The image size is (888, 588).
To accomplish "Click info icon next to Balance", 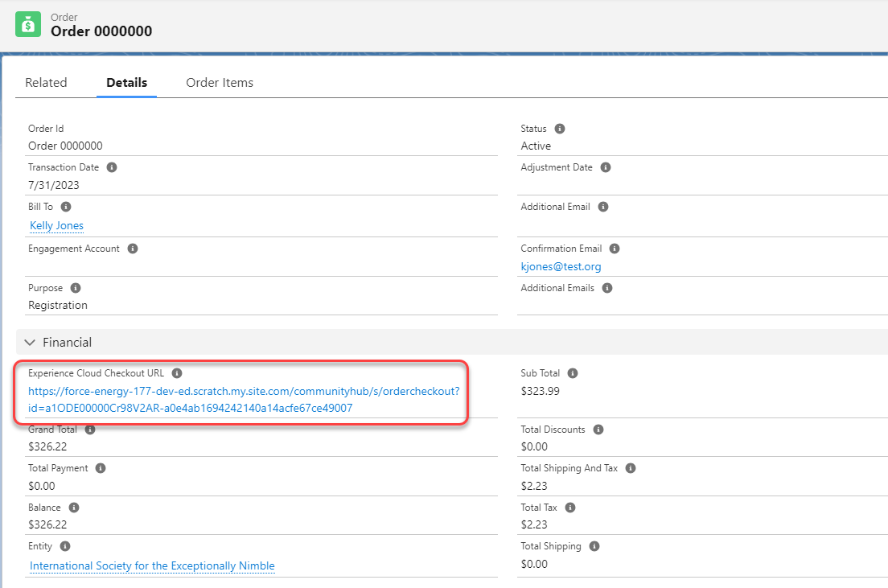I will click(74, 508).
